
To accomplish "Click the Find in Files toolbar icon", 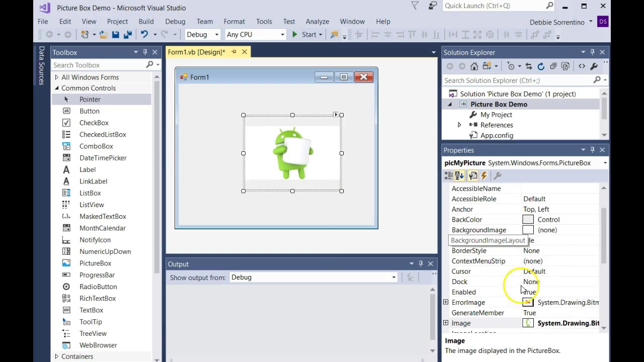I will click(334, 35).
